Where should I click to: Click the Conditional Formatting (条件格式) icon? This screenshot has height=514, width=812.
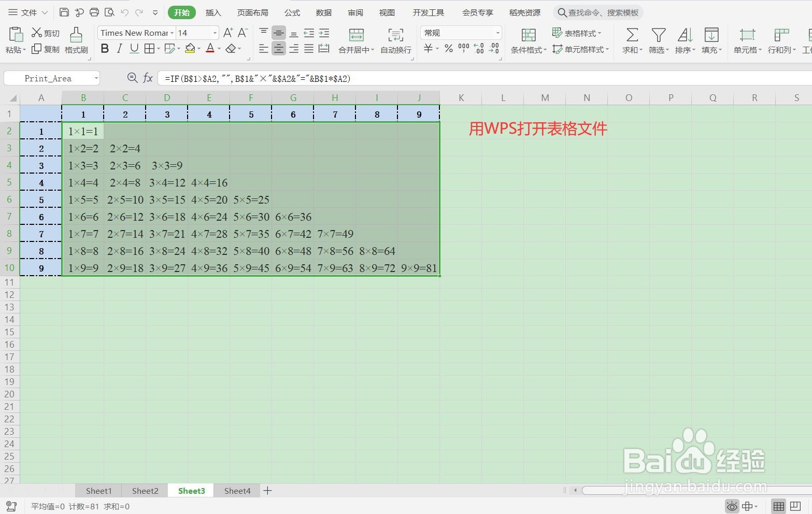(x=529, y=35)
